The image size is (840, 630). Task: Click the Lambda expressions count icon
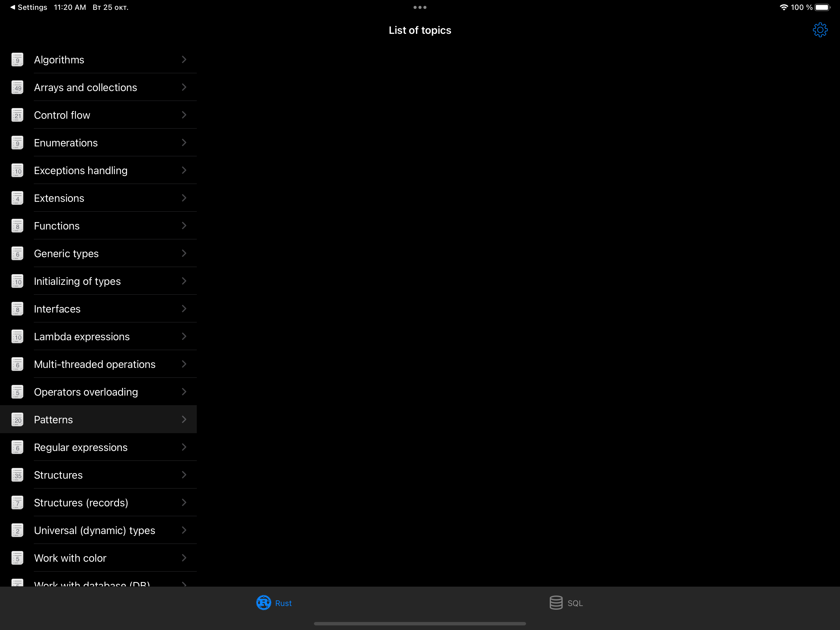coord(18,337)
